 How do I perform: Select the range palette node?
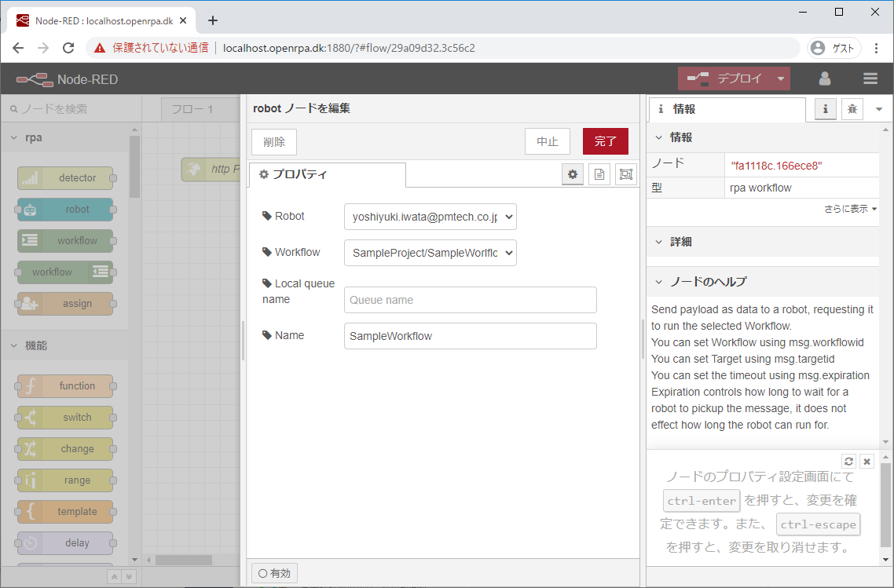coord(65,480)
